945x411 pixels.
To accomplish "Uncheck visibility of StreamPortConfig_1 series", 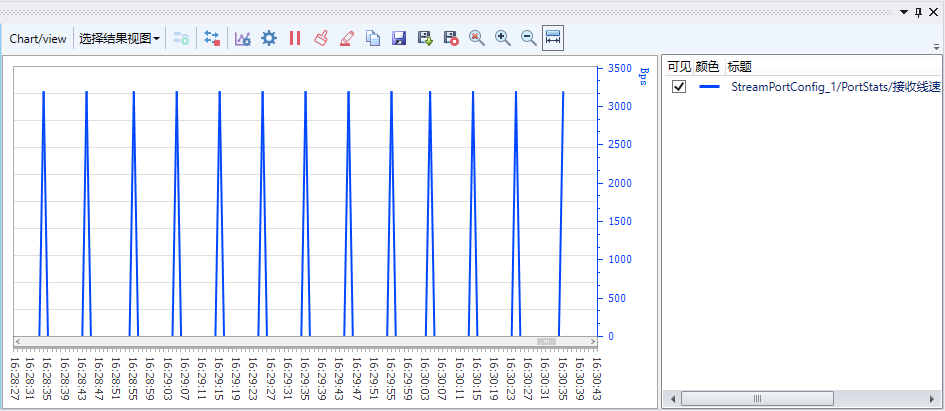I will (679, 87).
